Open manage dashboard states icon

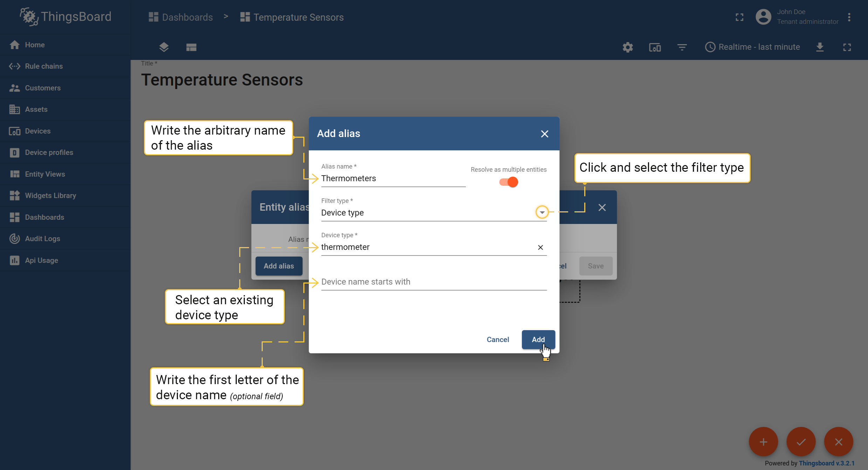(x=191, y=47)
